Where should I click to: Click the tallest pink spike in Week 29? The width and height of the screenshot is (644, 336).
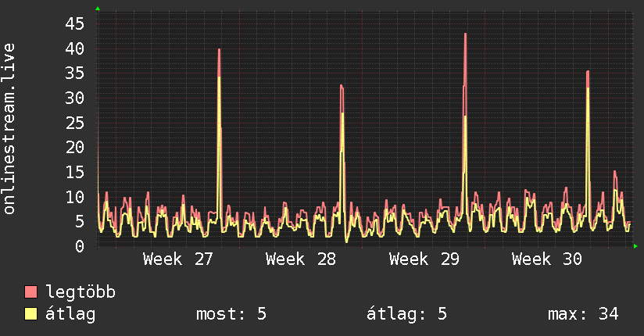click(465, 34)
